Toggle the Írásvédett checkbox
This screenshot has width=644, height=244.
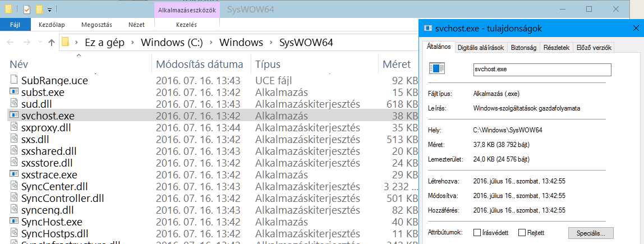(477, 233)
